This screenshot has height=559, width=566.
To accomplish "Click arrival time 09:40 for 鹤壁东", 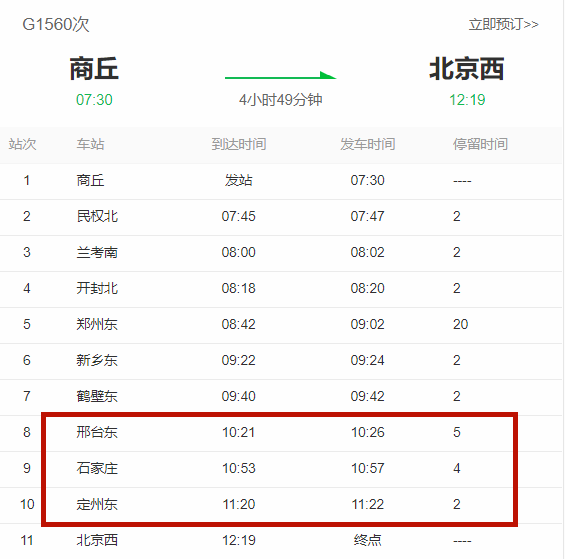I will coord(239,396).
